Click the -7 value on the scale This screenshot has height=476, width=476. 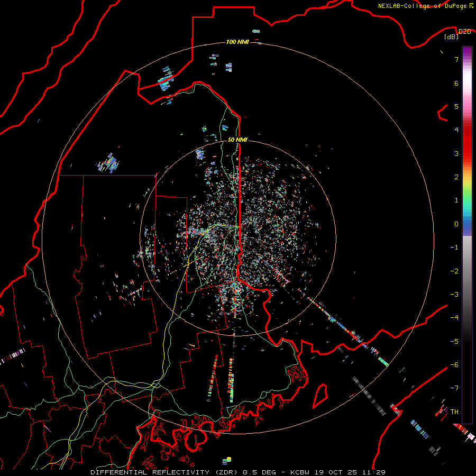454,388
